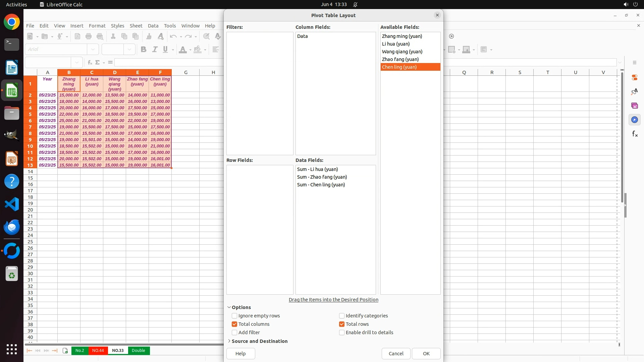Check Enable drill to details

pyautogui.click(x=342, y=333)
